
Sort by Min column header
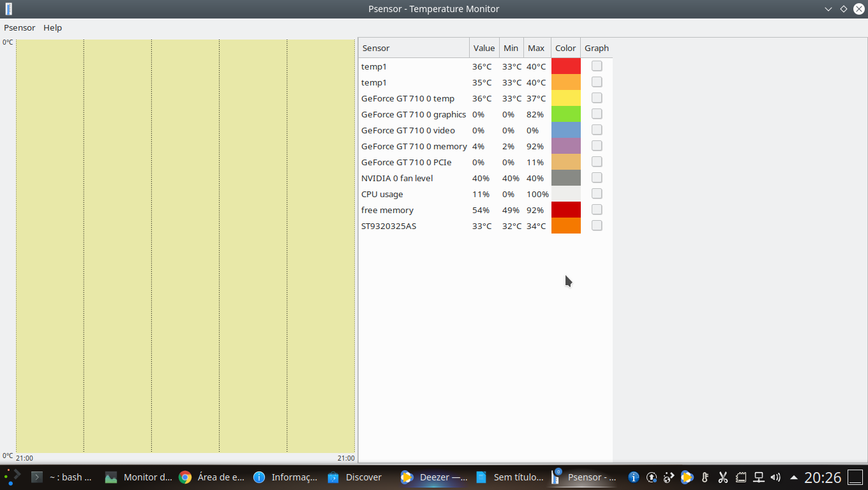pyautogui.click(x=511, y=48)
